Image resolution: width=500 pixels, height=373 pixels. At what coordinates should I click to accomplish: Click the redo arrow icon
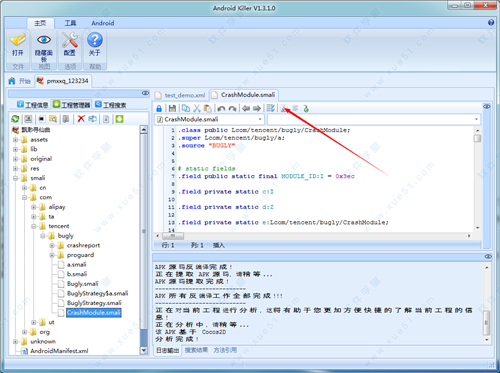point(233,109)
